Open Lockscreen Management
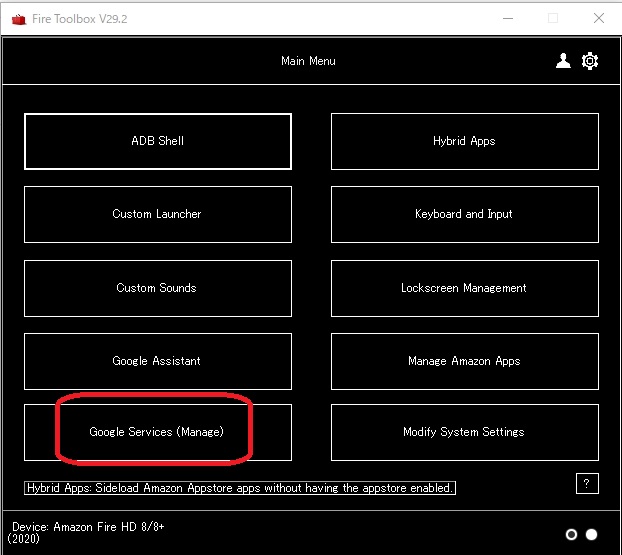The image size is (622, 555). [x=465, y=288]
